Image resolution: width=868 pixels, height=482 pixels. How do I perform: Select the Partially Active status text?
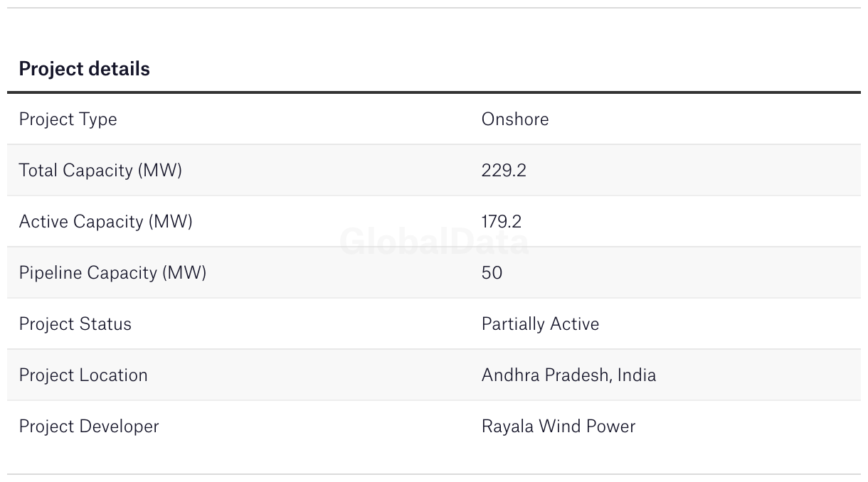pos(540,324)
